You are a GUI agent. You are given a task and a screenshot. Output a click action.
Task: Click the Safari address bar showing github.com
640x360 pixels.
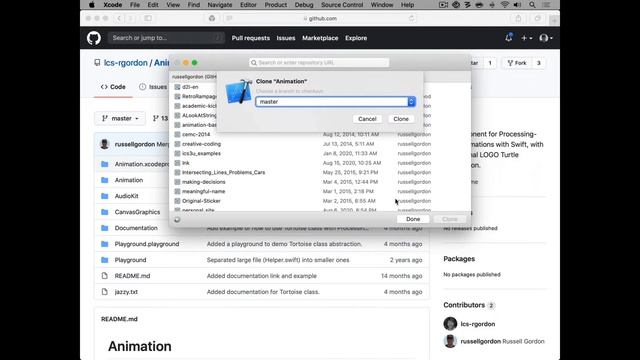tap(320, 18)
